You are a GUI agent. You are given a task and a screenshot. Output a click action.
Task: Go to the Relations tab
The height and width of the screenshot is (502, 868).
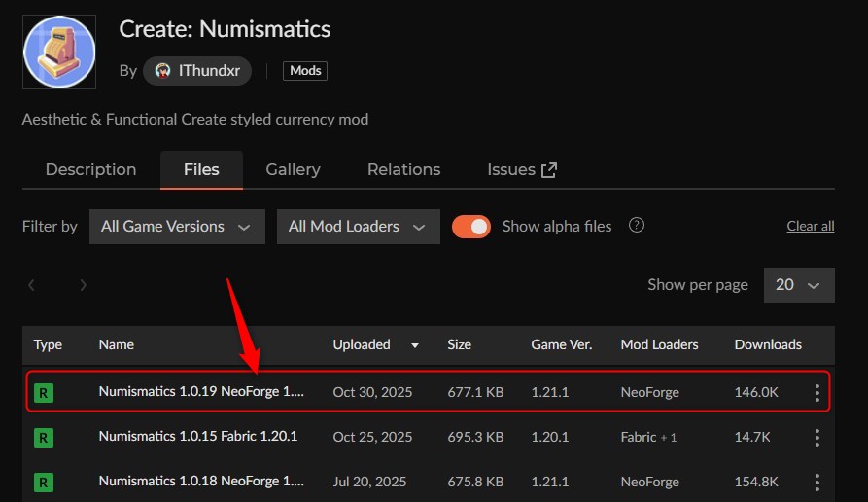pos(404,169)
